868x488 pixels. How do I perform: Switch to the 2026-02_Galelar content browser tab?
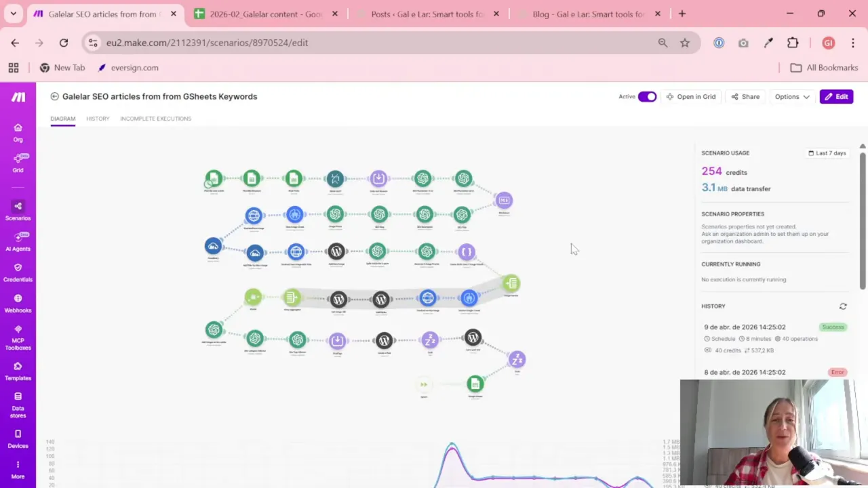click(x=266, y=14)
